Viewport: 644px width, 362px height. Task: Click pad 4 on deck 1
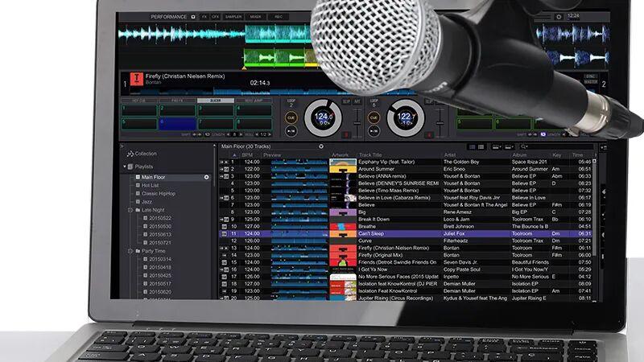point(254,110)
